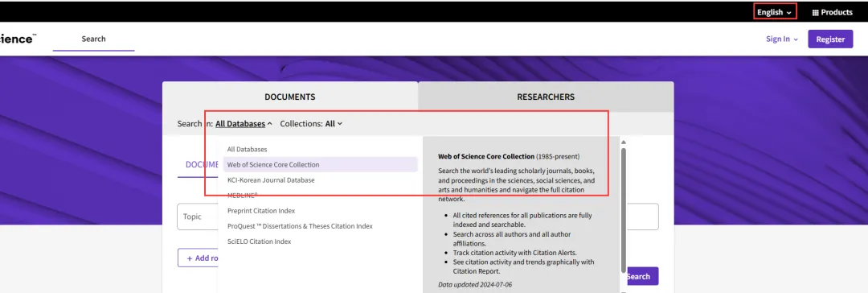Click the description panel scrollbar

[624, 210]
